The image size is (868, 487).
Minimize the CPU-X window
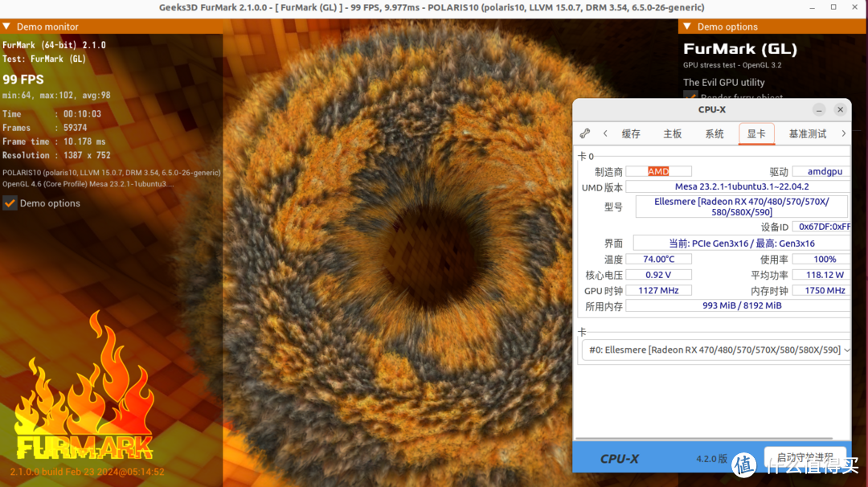(x=818, y=109)
